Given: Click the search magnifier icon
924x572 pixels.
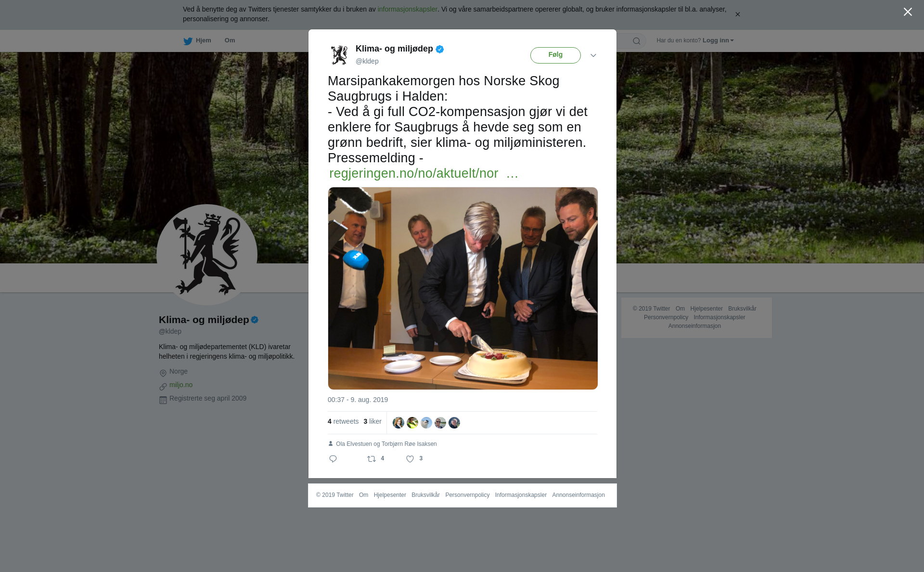Looking at the screenshot, I should pos(637,41).
